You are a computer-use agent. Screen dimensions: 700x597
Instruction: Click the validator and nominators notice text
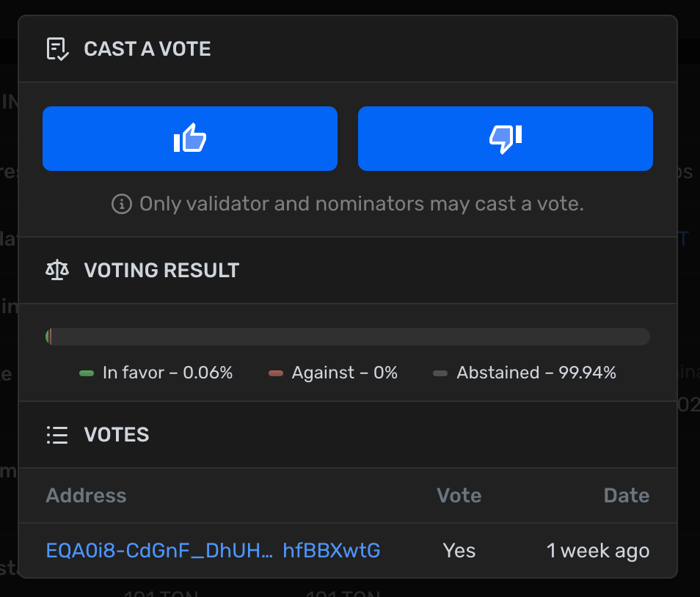(362, 203)
